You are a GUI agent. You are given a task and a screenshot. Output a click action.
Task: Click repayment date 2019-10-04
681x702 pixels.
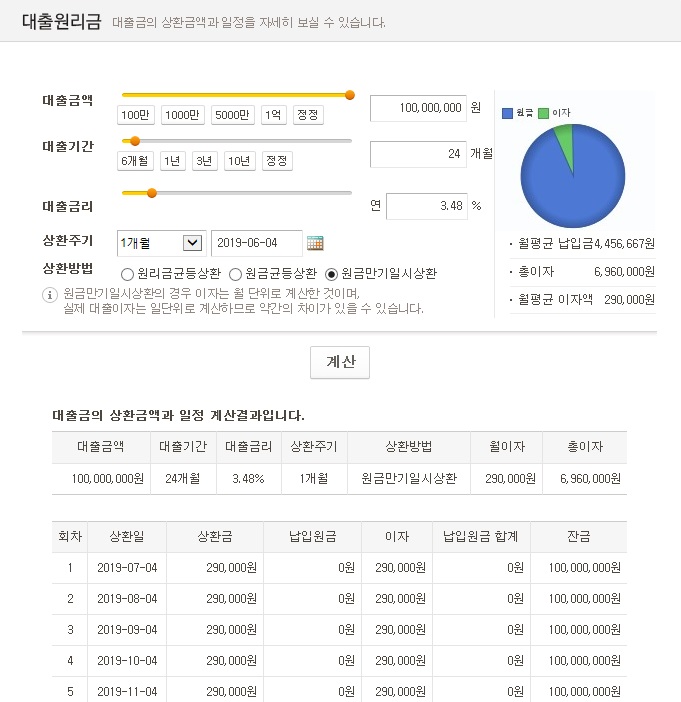[127, 661]
